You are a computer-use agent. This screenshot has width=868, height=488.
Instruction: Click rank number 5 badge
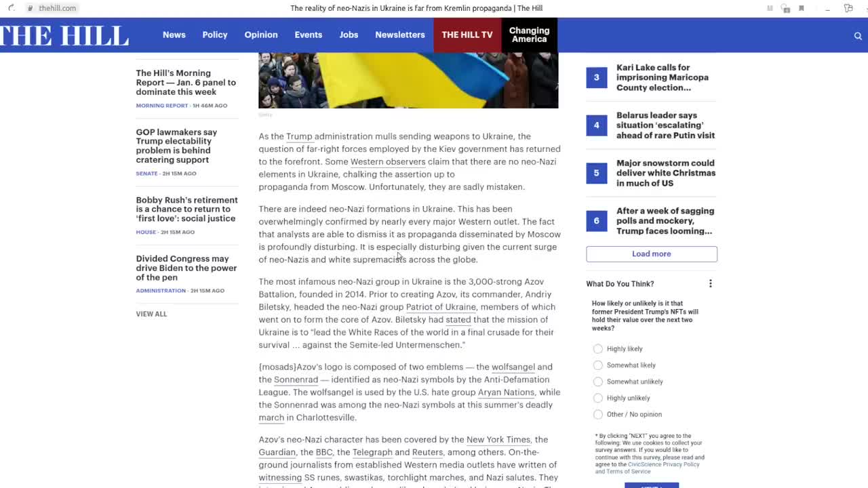597,173
